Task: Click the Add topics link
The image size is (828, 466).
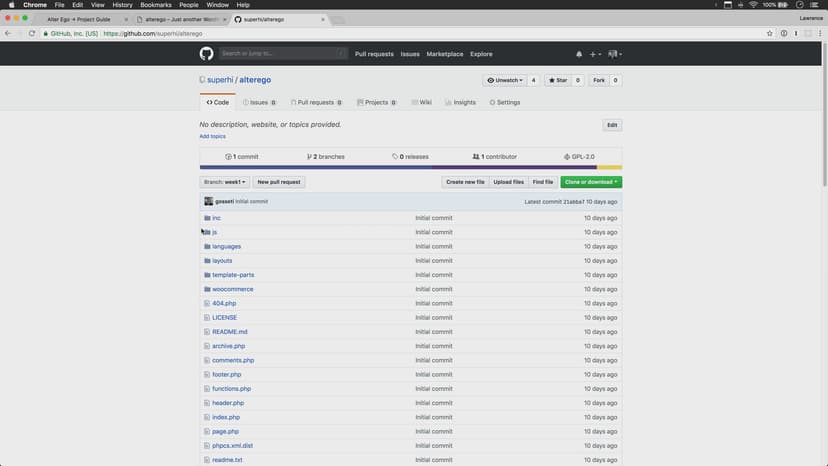Action: 212,136
